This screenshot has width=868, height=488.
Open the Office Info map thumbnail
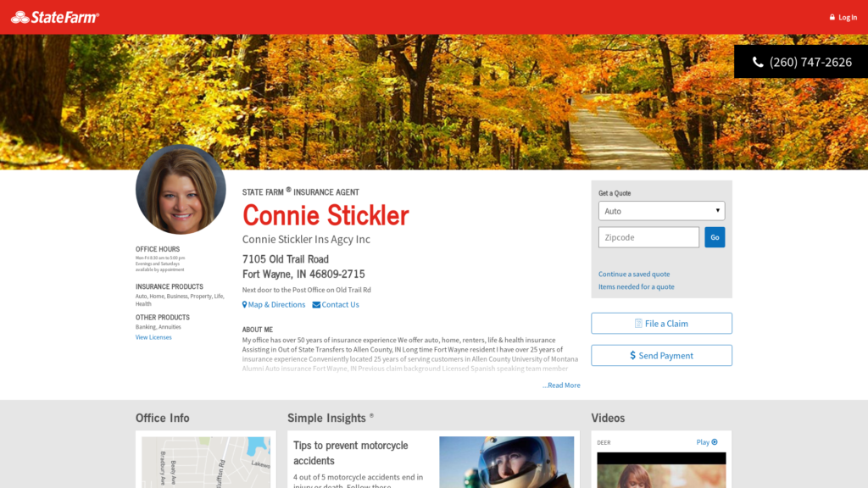click(206, 462)
